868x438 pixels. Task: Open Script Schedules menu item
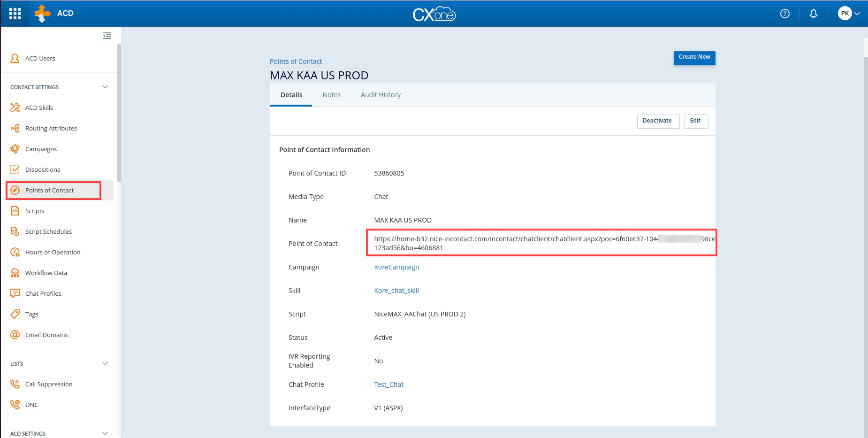click(49, 231)
